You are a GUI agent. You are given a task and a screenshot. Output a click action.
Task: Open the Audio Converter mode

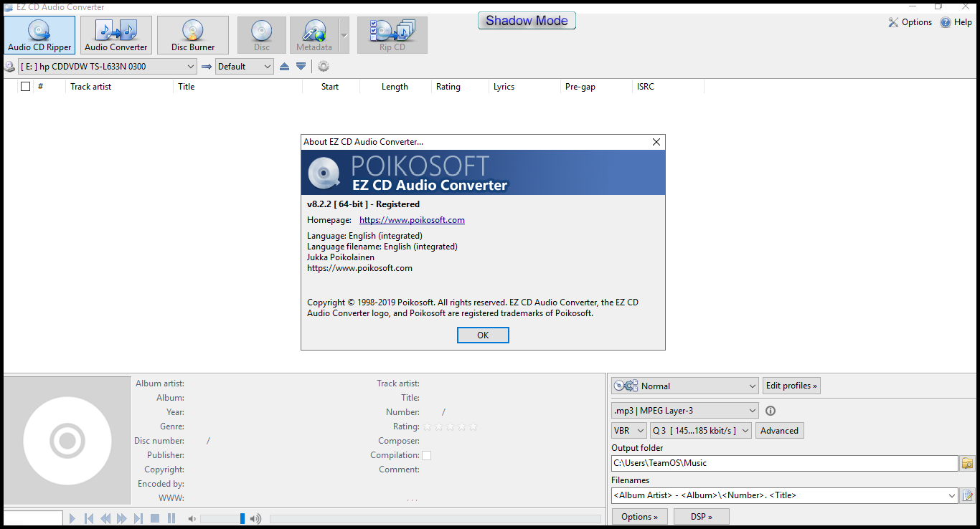coord(116,35)
